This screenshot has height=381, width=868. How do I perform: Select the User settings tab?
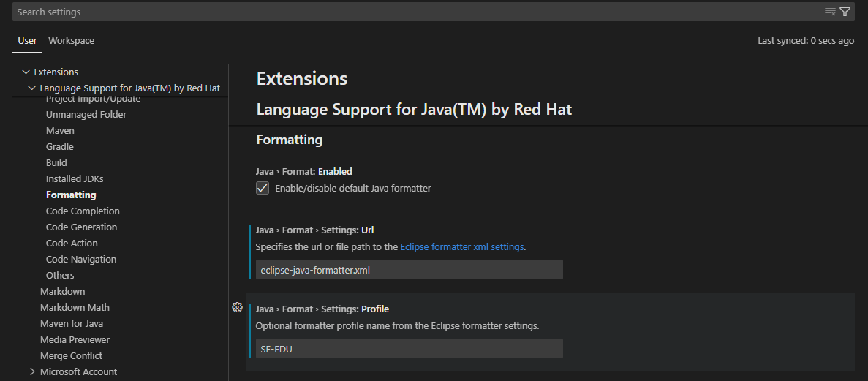click(x=27, y=40)
